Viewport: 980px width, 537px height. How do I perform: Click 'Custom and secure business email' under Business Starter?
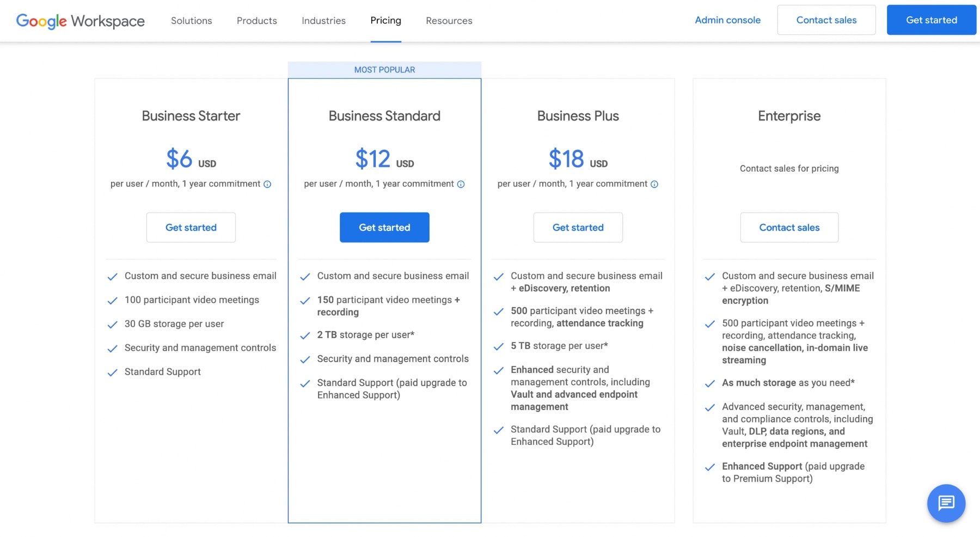200,276
